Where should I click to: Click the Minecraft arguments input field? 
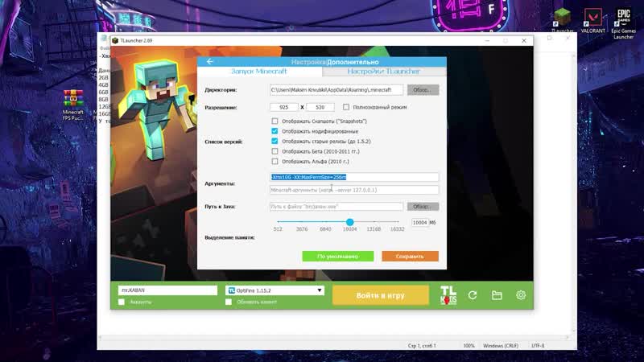coord(354,190)
